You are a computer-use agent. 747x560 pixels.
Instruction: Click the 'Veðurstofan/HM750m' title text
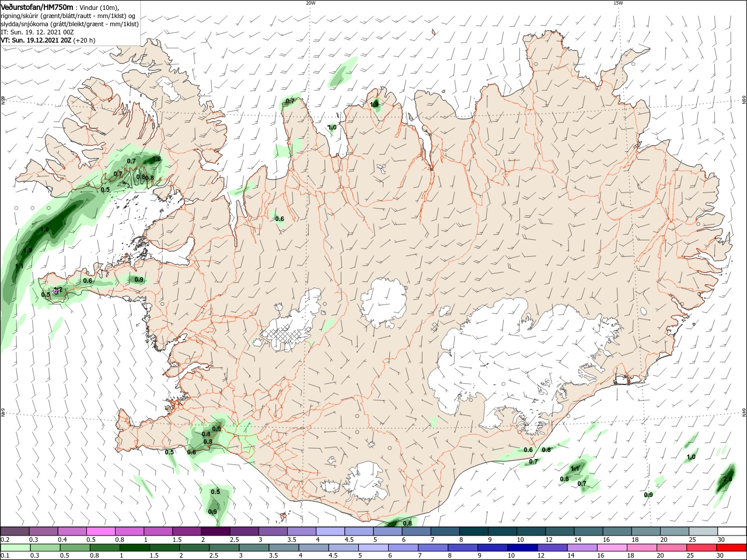pos(37,6)
